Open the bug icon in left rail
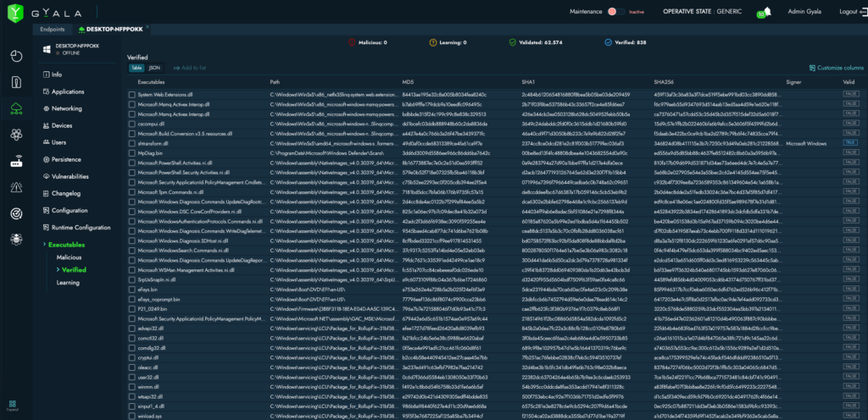The height and width of the screenshot is (420, 868). (x=17, y=240)
